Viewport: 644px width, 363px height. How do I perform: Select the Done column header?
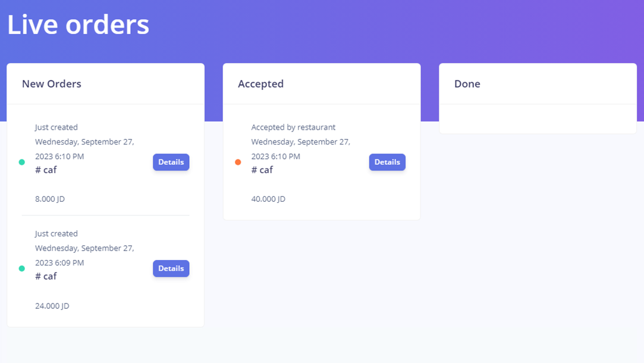(467, 84)
